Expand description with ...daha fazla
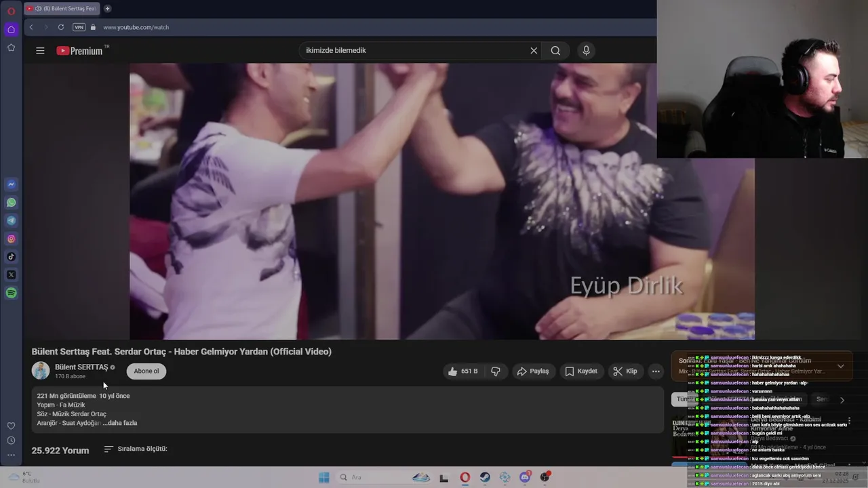Viewport: 868px width, 488px height. (x=120, y=423)
